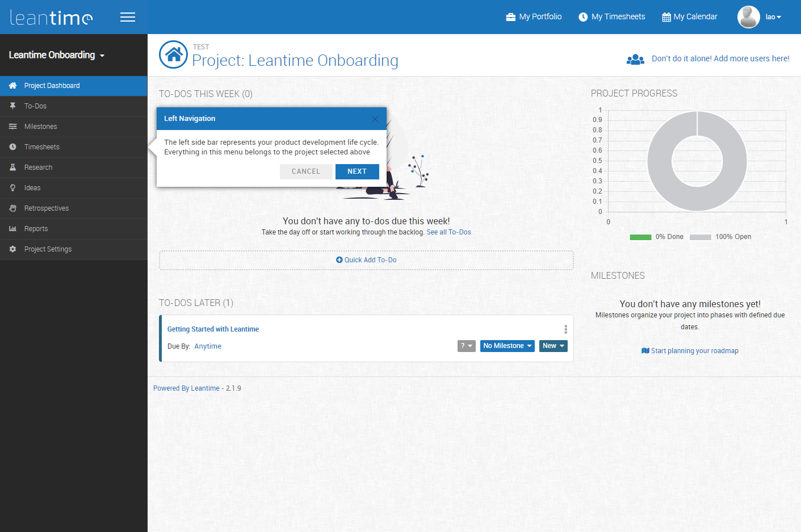Screen dimensions: 801x532
Task: Click the hand icon next to Retrospectives
Action: pos(12,208)
